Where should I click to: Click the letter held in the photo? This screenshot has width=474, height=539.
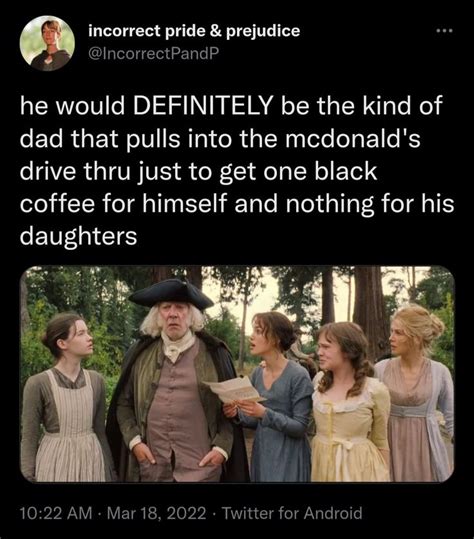click(x=234, y=389)
